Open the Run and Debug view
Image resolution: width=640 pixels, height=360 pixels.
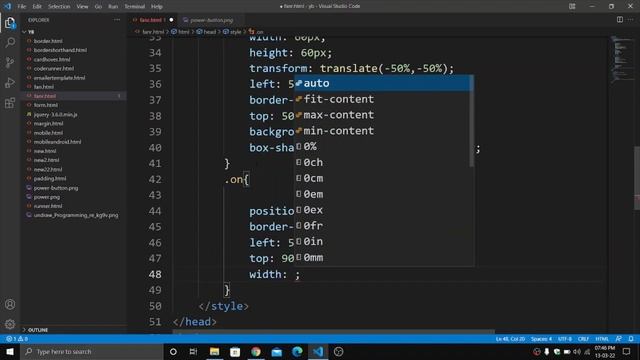10,82
